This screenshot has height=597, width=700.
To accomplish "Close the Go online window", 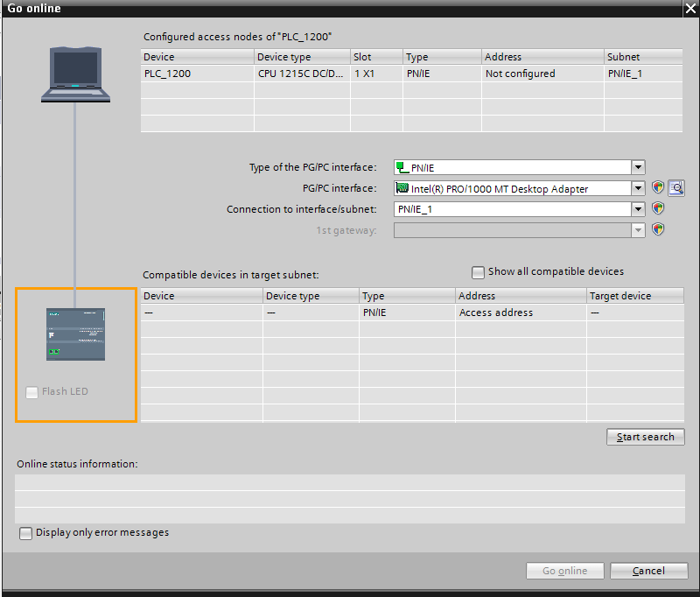I will click(690, 8).
